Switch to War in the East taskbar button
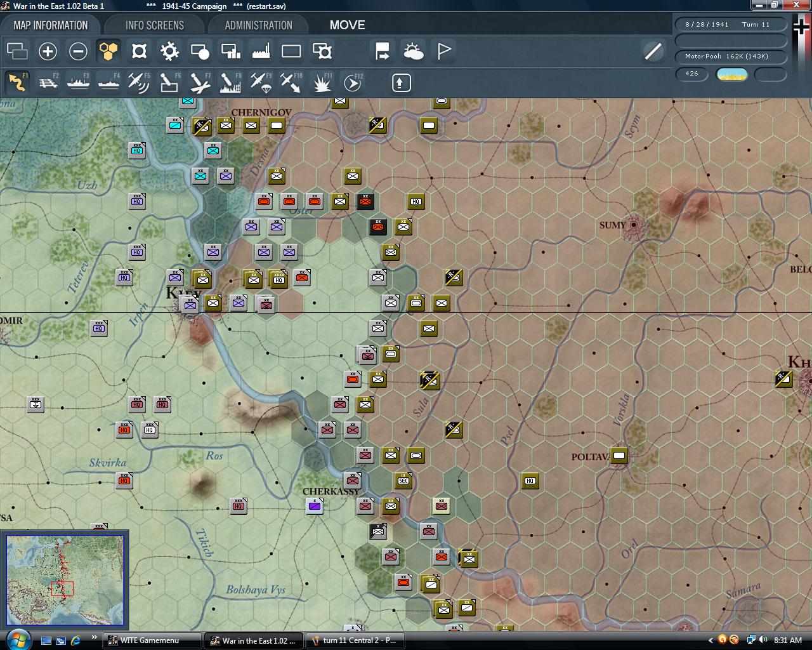This screenshot has height=650, width=812. pyautogui.click(x=253, y=640)
